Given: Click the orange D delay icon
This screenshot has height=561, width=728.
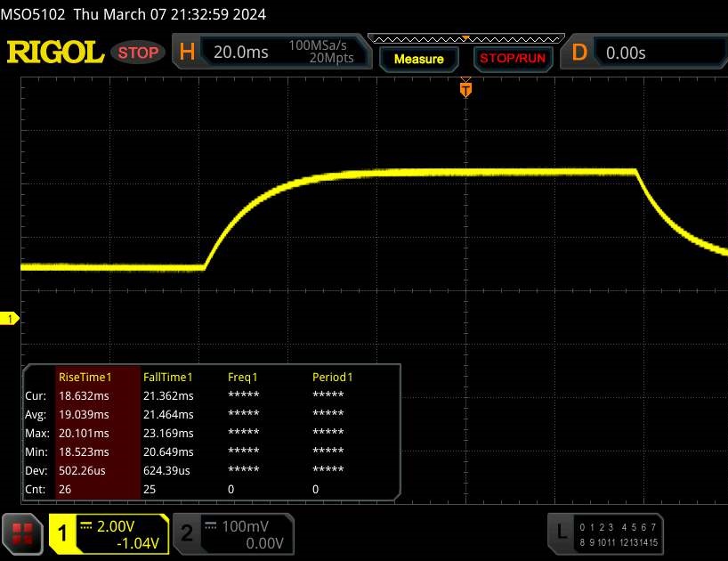Looking at the screenshot, I should coord(579,53).
